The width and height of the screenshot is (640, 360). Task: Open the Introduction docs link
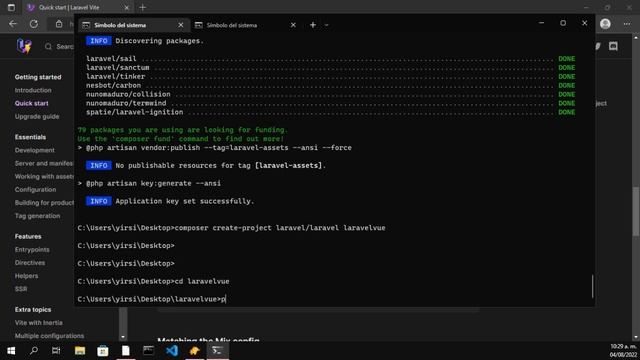coord(33,90)
